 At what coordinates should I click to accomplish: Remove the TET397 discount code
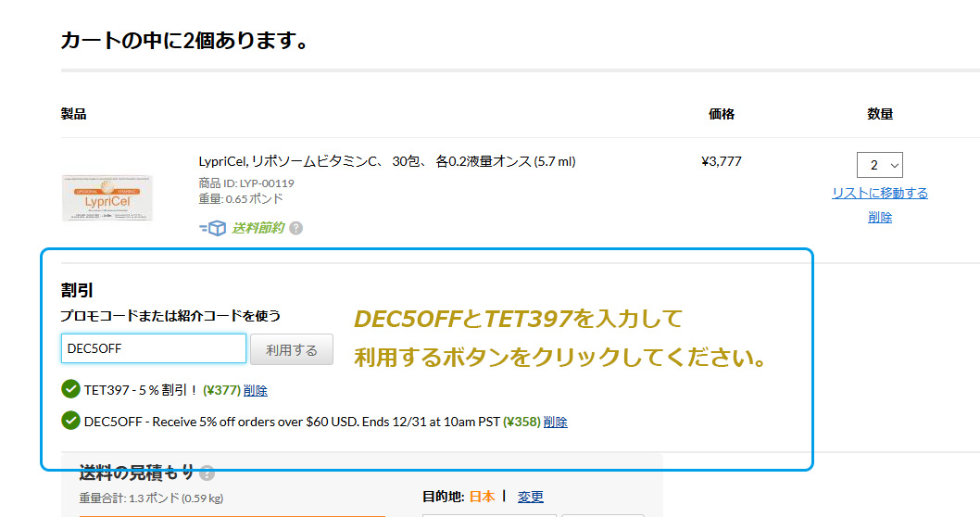[x=255, y=391]
